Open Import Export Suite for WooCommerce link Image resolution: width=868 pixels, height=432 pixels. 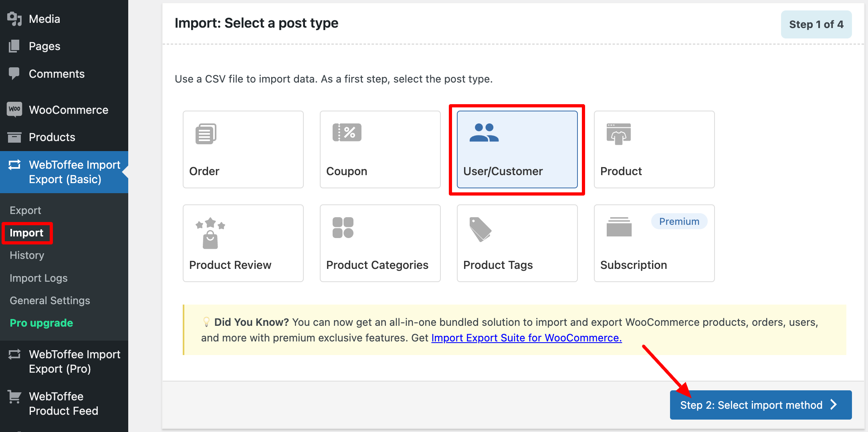[527, 338]
